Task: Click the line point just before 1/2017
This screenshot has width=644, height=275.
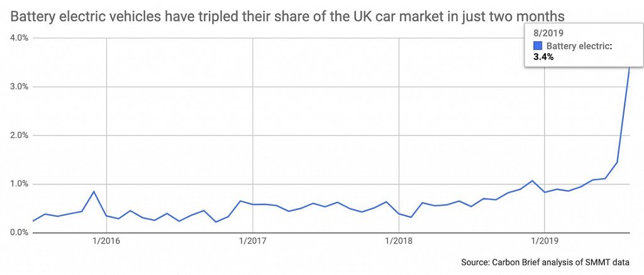Action: 240,201
